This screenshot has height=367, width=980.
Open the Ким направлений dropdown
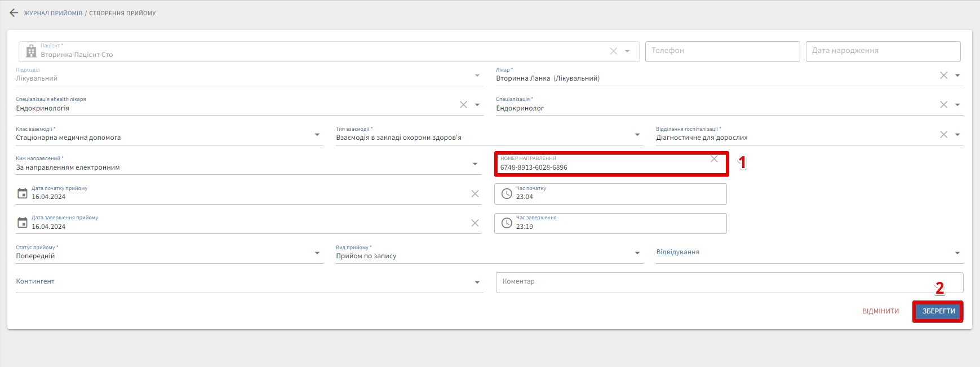pos(475,164)
